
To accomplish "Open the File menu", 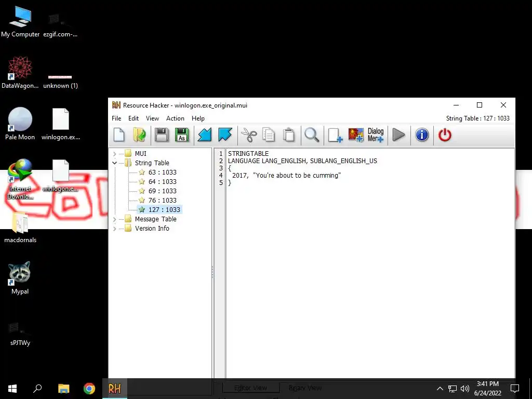I will [x=116, y=118].
